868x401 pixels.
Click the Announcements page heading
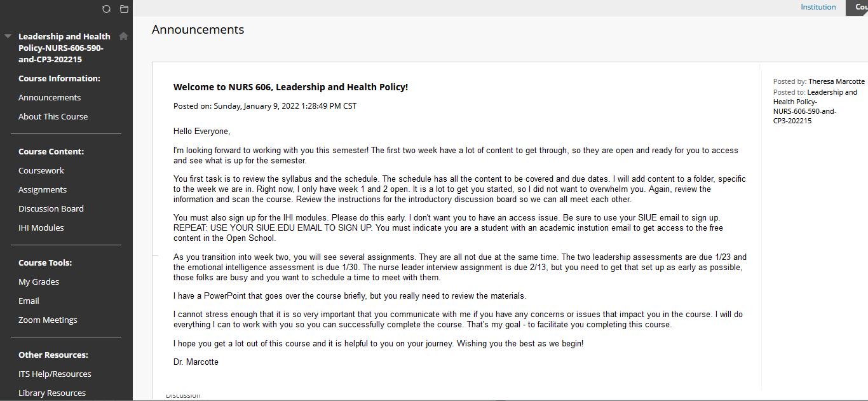(x=198, y=30)
